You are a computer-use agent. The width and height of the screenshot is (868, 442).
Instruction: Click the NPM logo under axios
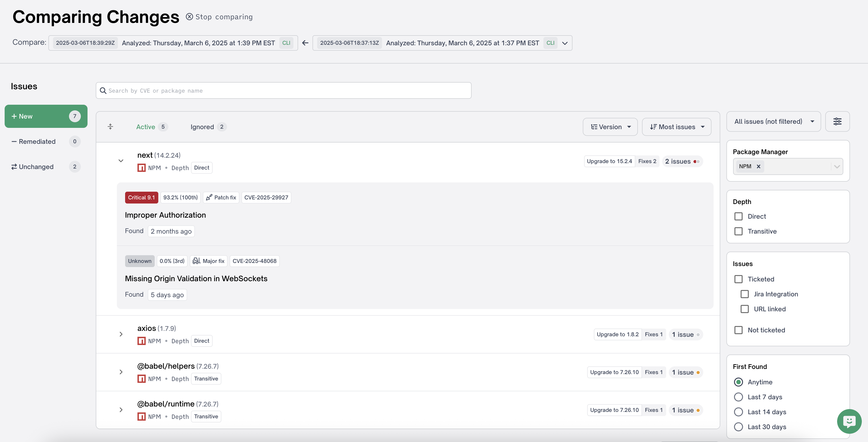pos(142,341)
